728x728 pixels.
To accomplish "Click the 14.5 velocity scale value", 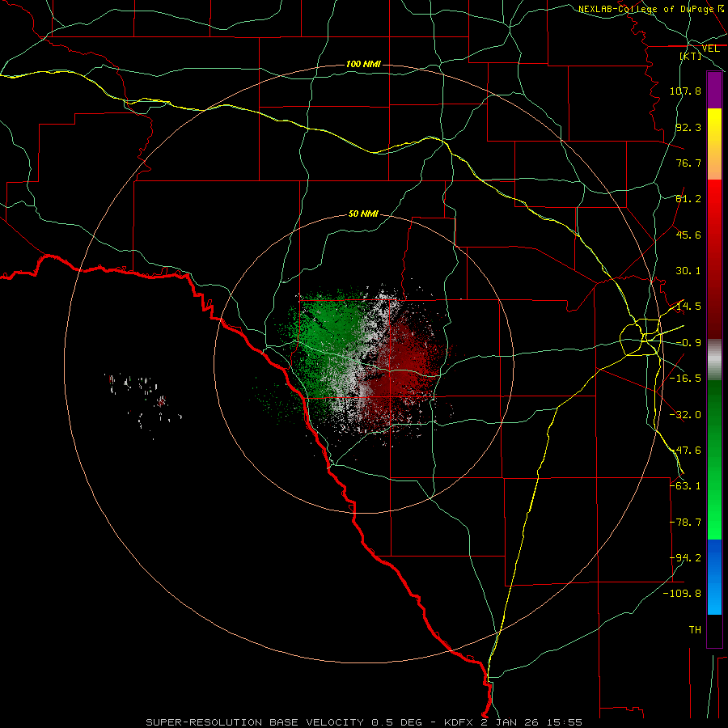I will coord(688,307).
